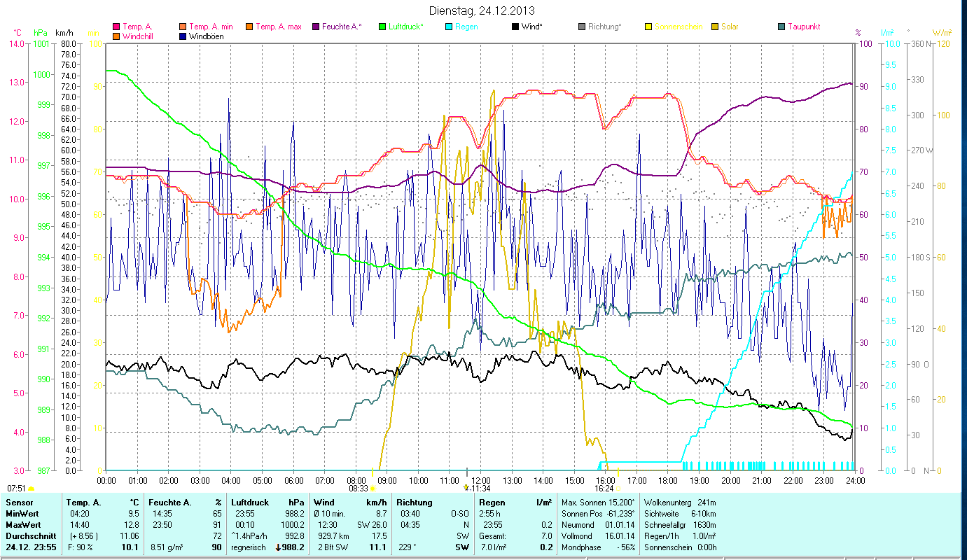The height and width of the screenshot is (560, 967).
Task: Click the green Luftdruck* legend swatch
Action: [382, 27]
